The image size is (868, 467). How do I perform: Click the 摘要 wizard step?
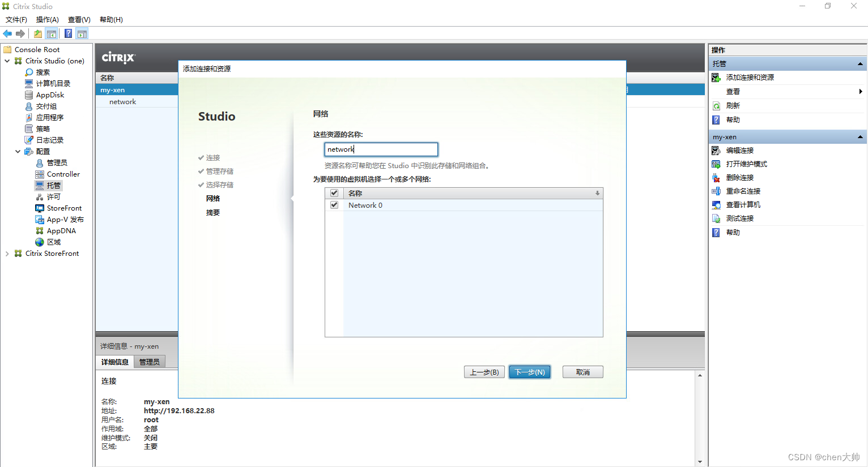click(x=212, y=213)
